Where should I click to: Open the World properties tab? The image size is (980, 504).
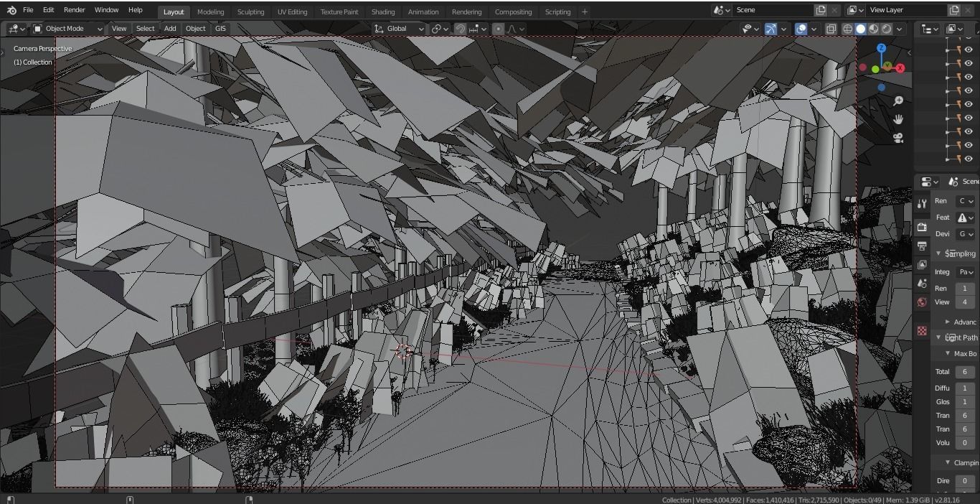(x=922, y=302)
